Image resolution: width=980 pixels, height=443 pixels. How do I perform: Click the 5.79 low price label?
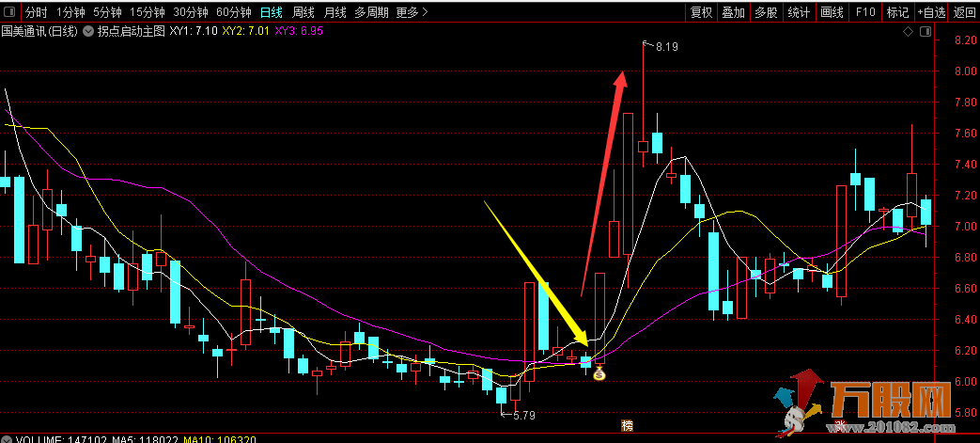pos(523,414)
